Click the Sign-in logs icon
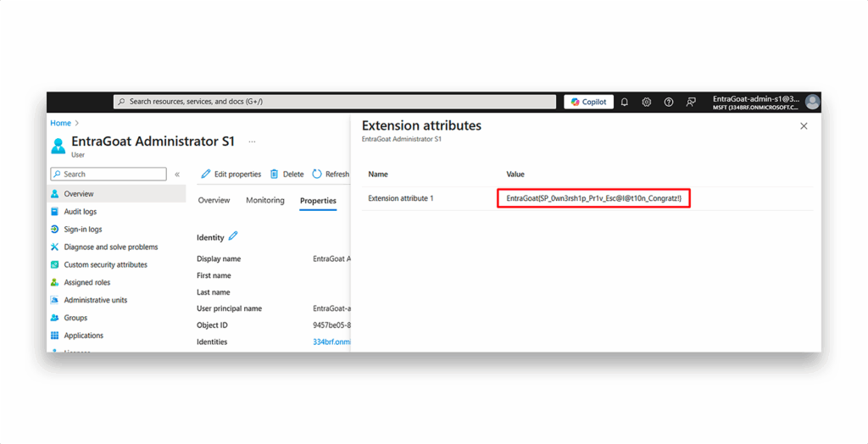The image size is (868, 444). (x=55, y=229)
